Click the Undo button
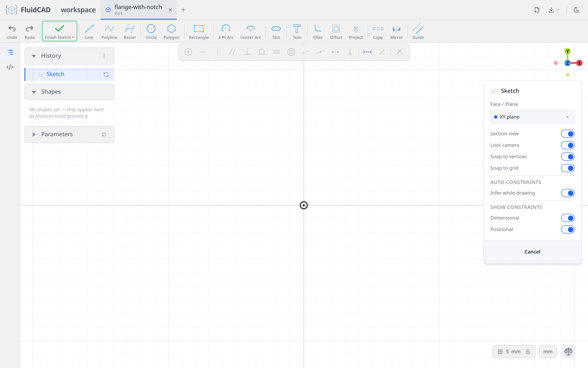 coord(12,32)
